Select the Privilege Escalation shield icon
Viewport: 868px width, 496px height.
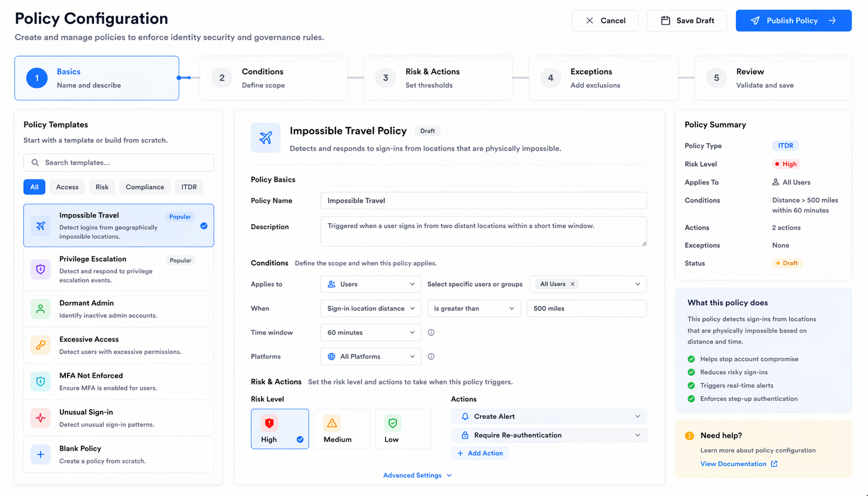point(40,269)
